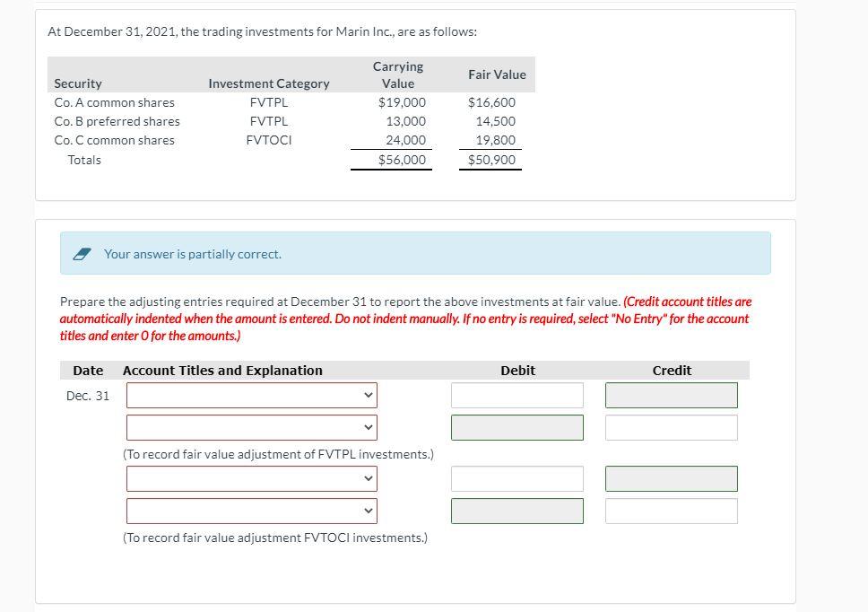Click debit field in first FVTOCI entry row
Image resolution: width=868 pixels, height=612 pixels.
click(517, 478)
